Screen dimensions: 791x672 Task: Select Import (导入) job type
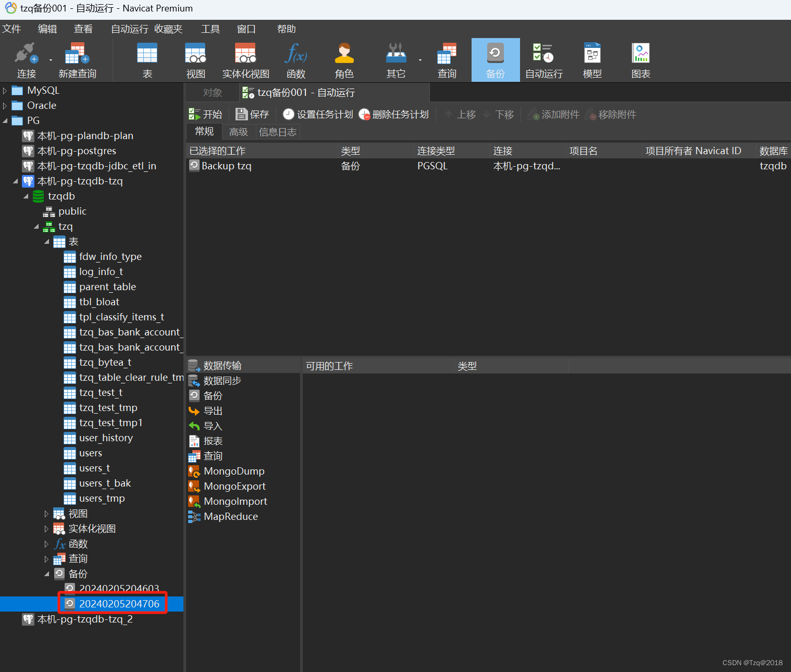click(206, 426)
